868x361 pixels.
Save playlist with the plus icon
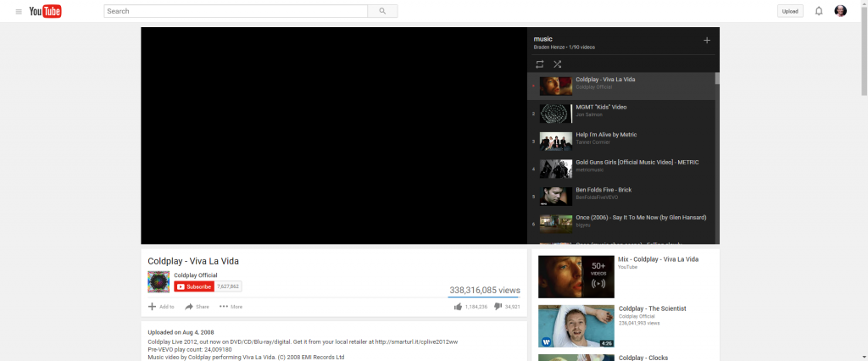coord(707,41)
